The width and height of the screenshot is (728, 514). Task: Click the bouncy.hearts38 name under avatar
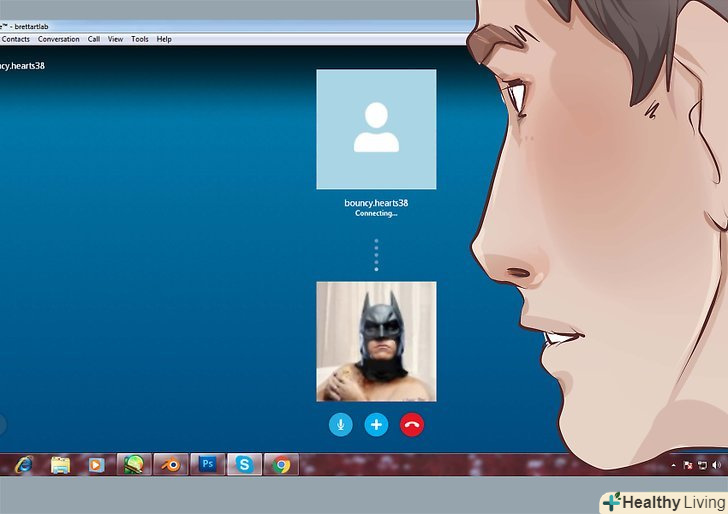point(376,203)
